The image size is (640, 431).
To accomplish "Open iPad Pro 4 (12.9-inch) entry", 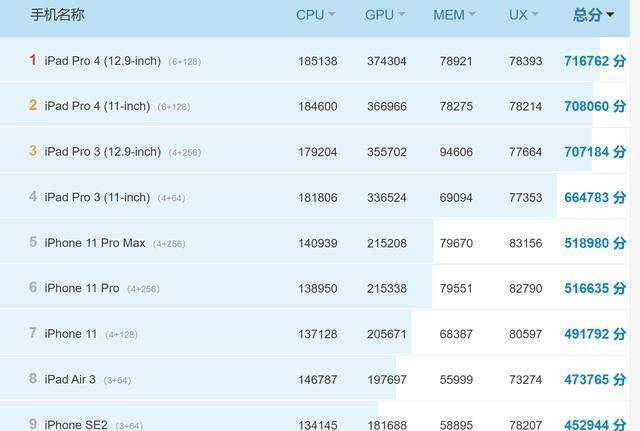I will pyautogui.click(x=103, y=61).
